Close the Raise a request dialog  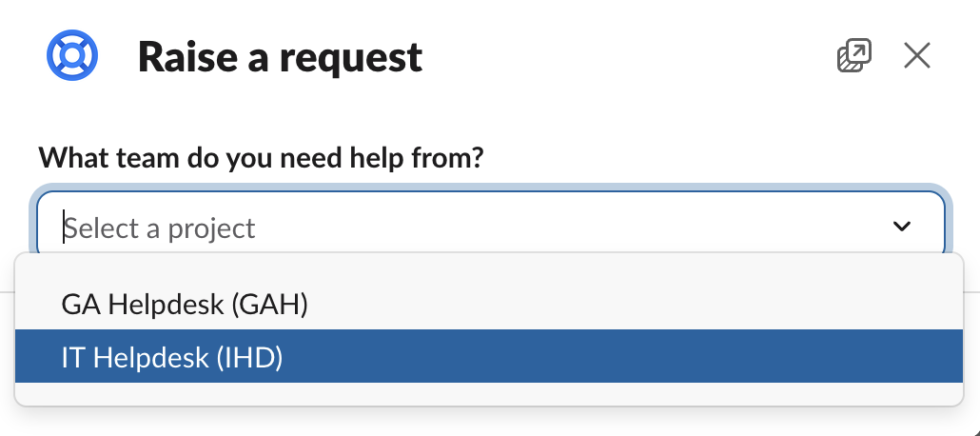(x=916, y=56)
